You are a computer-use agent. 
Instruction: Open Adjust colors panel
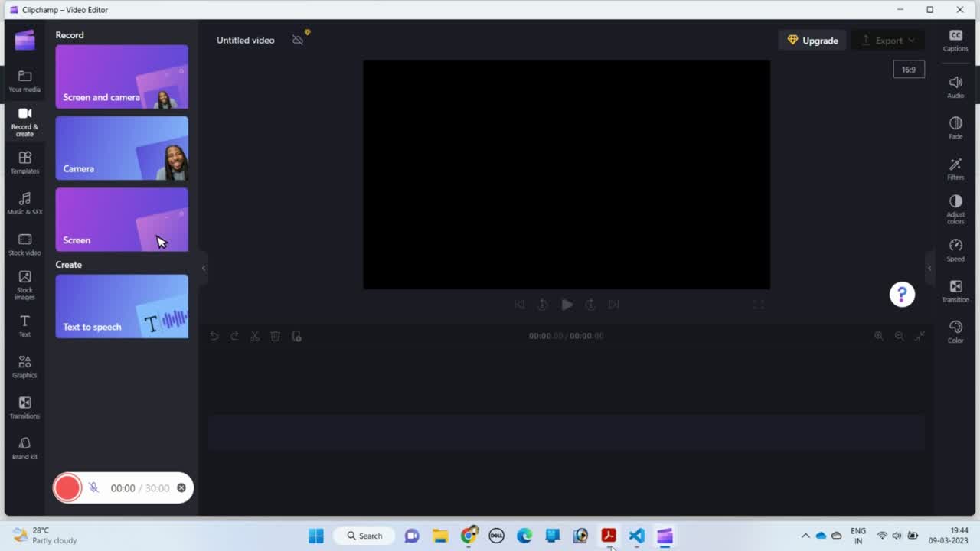coord(955,207)
